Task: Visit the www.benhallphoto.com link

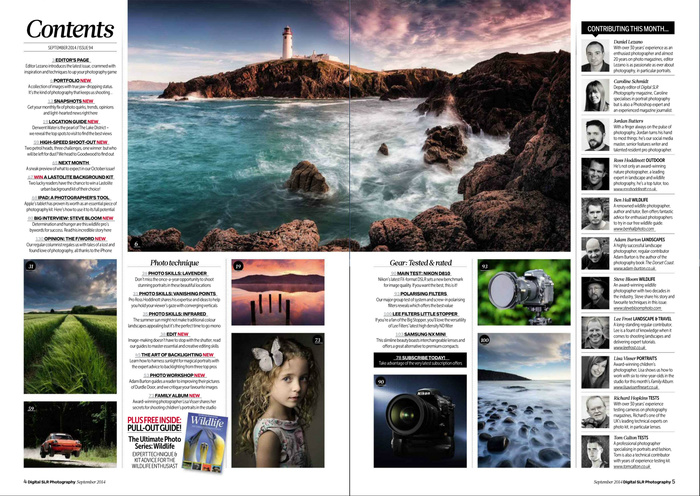Action: tap(633, 229)
